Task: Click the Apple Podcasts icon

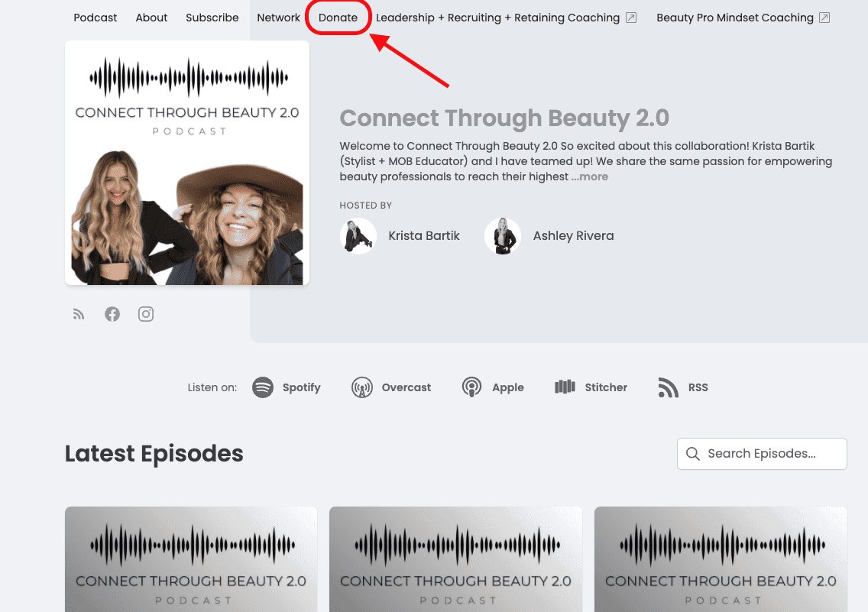Action: [x=471, y=387]
